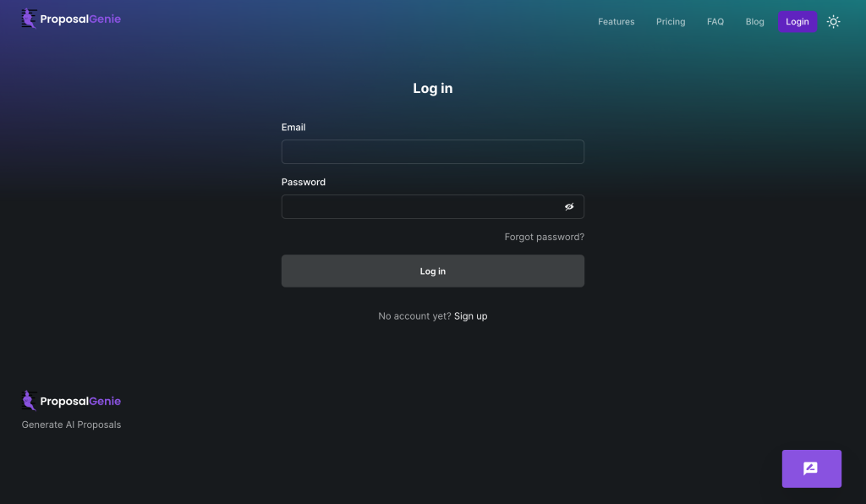Focus the Email input field
Image resolution: width=866 pixels, height=504 pixels.
pos(432,152)
